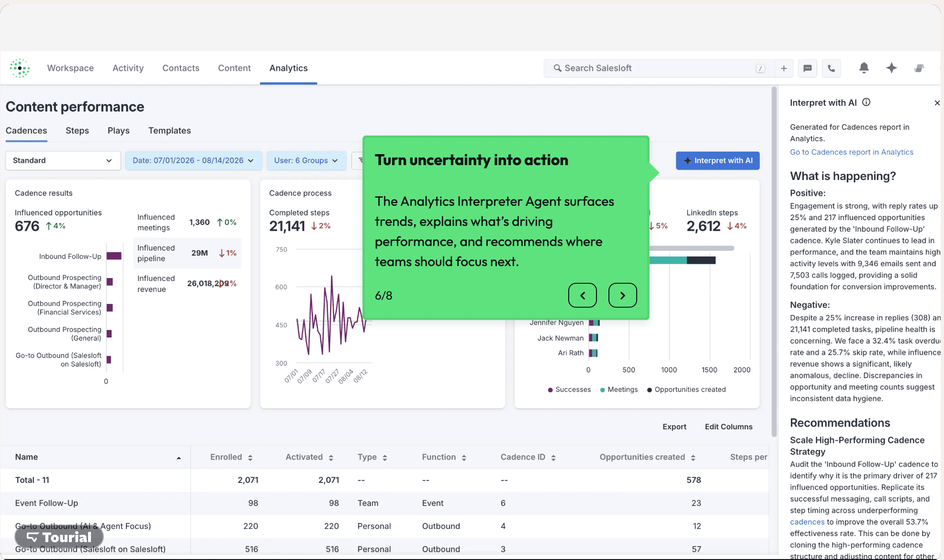
Task: Click the cadences link in Recommendations
Action: [x=807, y=522]
